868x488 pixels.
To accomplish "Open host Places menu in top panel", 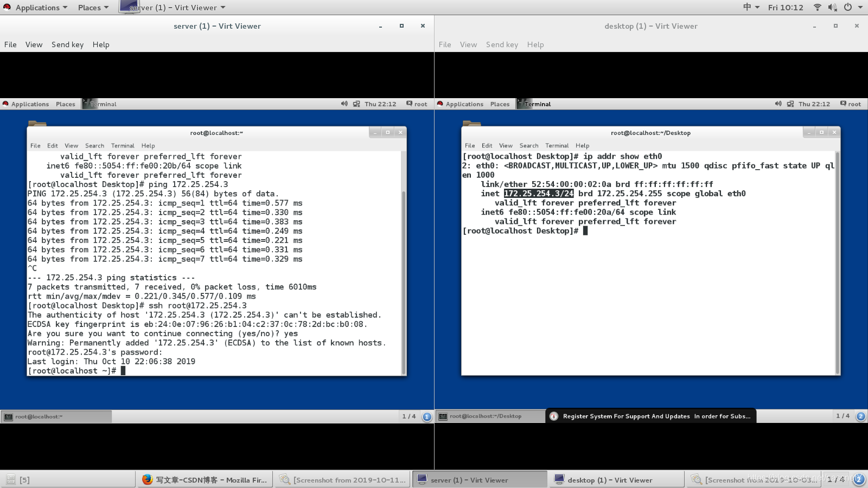I will 93,8.
